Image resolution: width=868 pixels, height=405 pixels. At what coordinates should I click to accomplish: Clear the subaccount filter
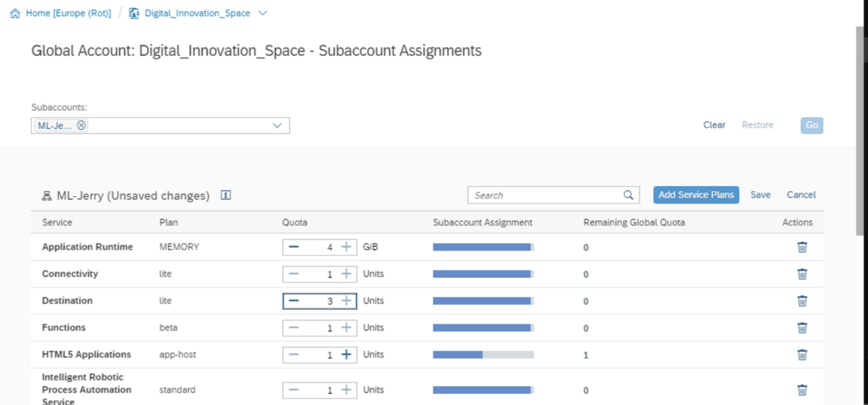click(x=714, y=125)
